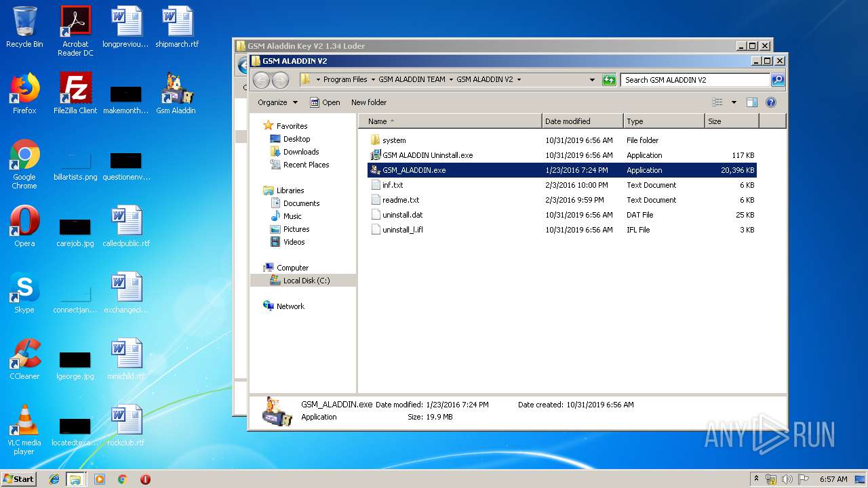Expand GSM ALADDIN V2 breadcrumb arrow
Screen dimensions: 868x488
pos(519,79)
